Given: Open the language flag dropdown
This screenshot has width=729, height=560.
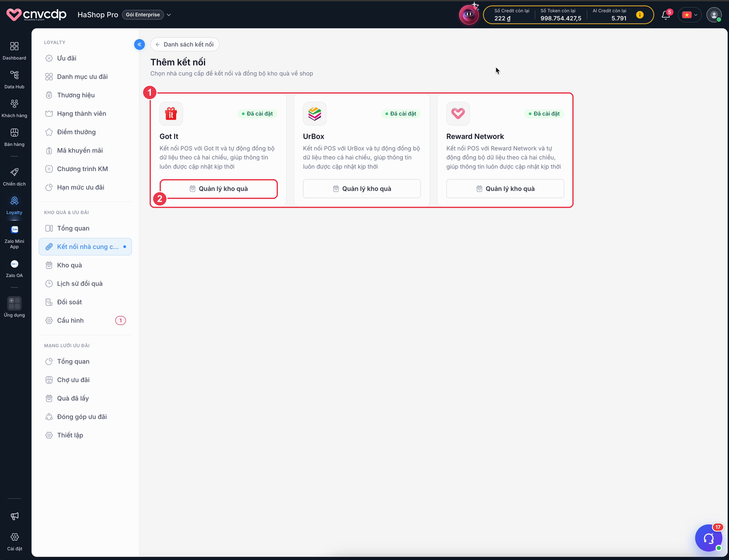Looking at the screenshot, I should click(690, 15).
